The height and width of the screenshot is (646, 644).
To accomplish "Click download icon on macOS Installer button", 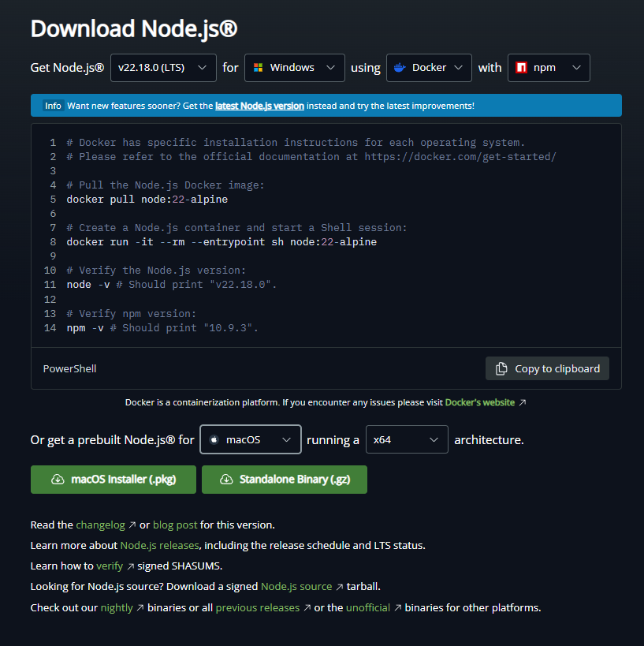I will point(57,479).
